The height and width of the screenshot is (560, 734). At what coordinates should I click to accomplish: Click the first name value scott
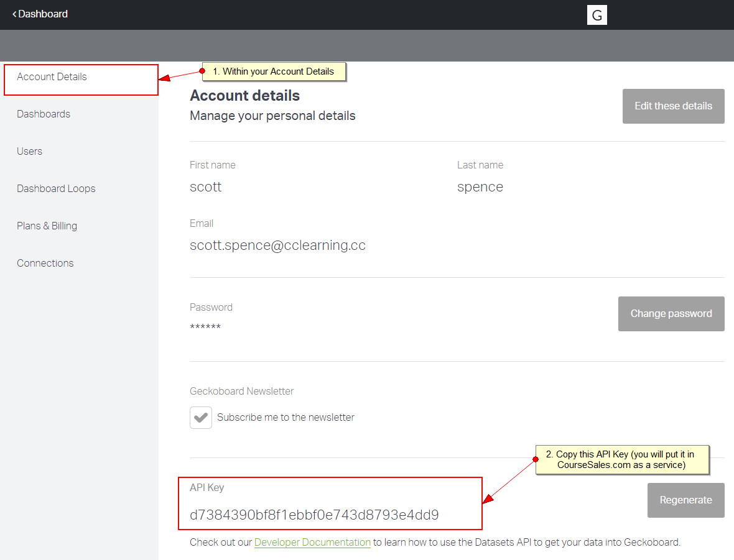point(206,187)
